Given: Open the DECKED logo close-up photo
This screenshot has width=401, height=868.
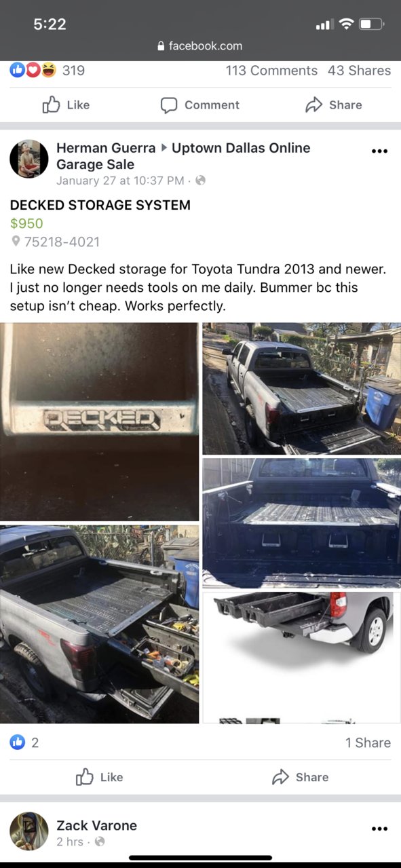Looking at the screenshot, I should (99, 421).
